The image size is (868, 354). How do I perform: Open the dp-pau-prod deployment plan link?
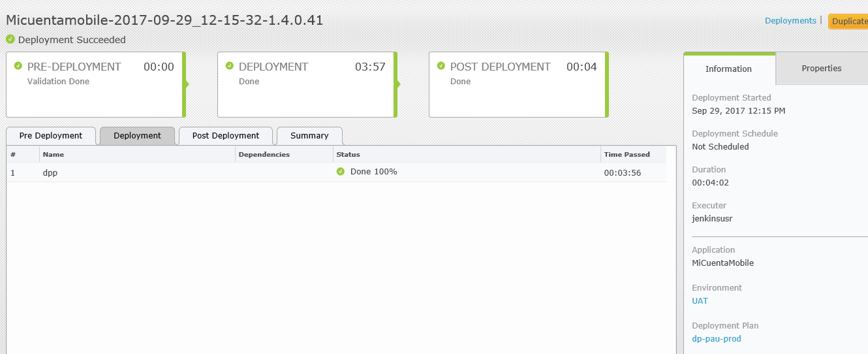(717, 339)
